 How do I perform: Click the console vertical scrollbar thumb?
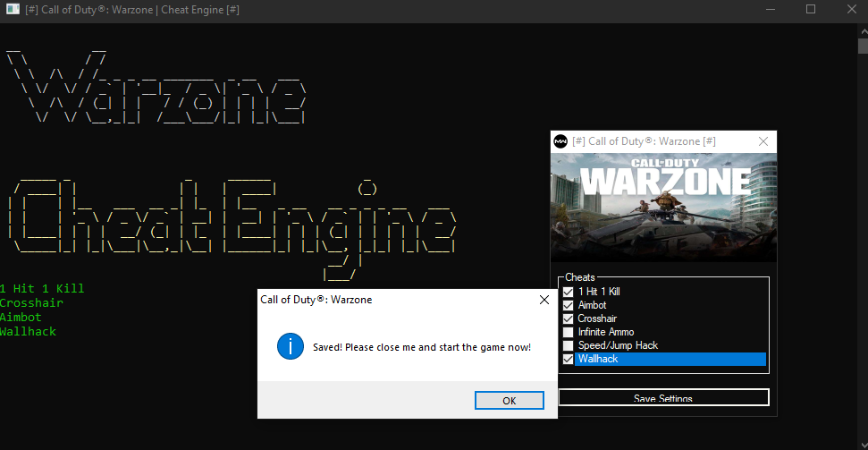pyautogui.click(x=863, y=46)
